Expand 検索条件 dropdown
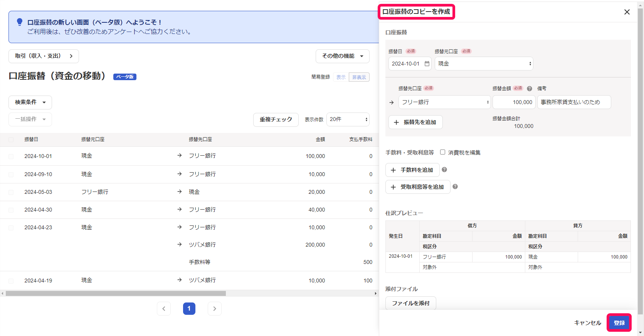Viewport: 644px width, 336px height. pyautogui.click(x=30, y=102)
